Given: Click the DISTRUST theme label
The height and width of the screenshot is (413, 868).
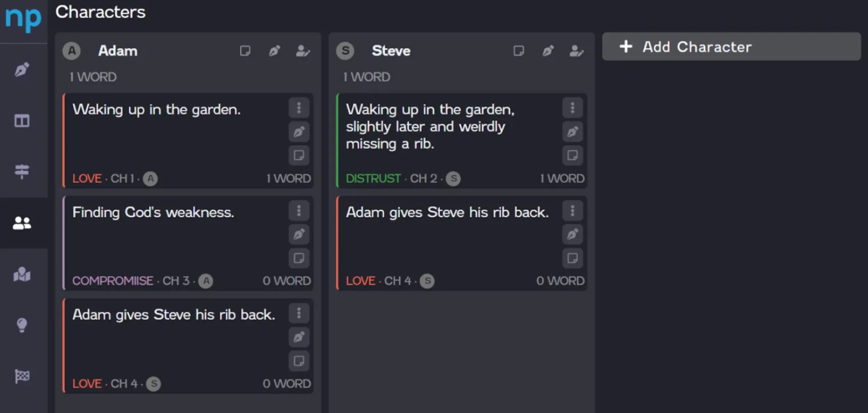Looking at the screenshot, I should tap(373, 179).
